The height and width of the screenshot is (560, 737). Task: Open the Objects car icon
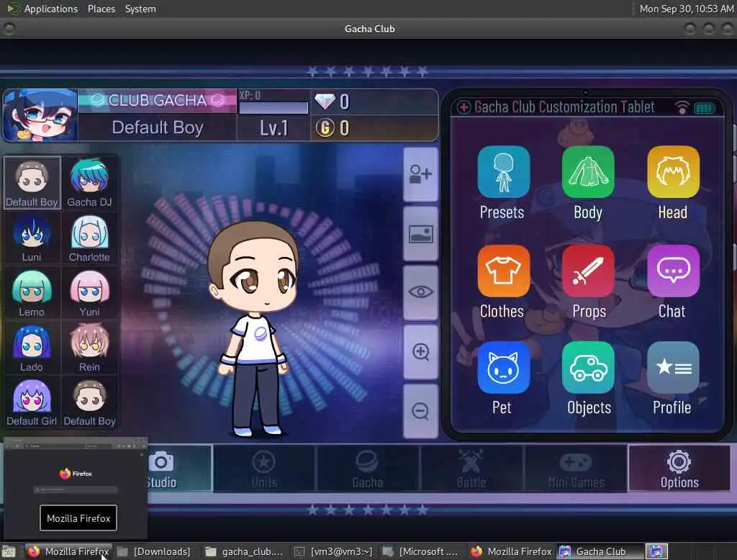[588, 368]
